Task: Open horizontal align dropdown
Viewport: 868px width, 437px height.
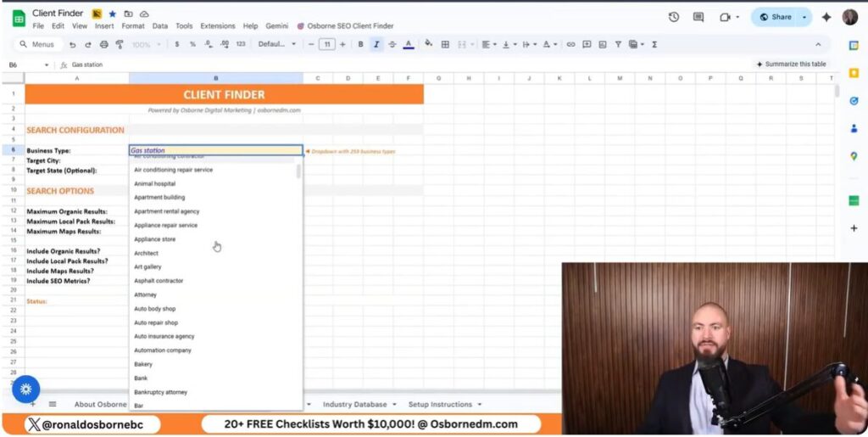Action: point(489,44)
